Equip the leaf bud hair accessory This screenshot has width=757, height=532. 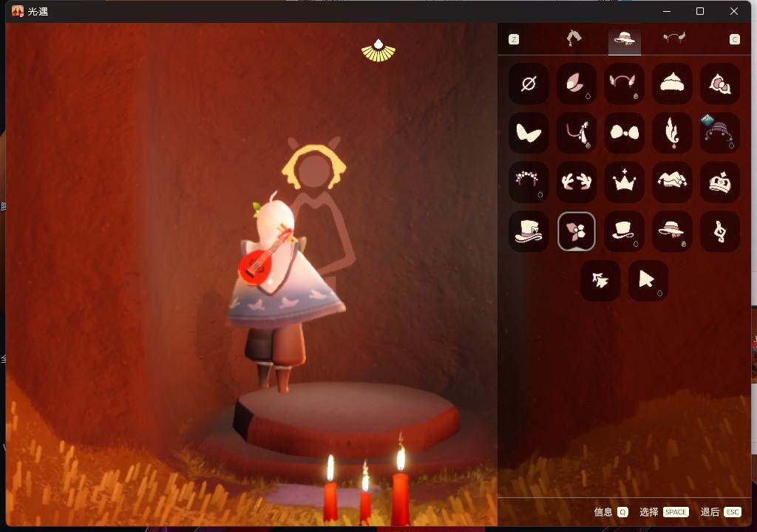pos(576,83)
